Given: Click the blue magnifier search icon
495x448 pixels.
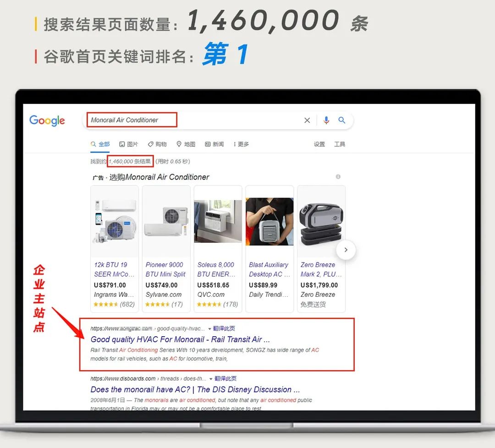Looking at the screenshot, I should click(342, 120).
